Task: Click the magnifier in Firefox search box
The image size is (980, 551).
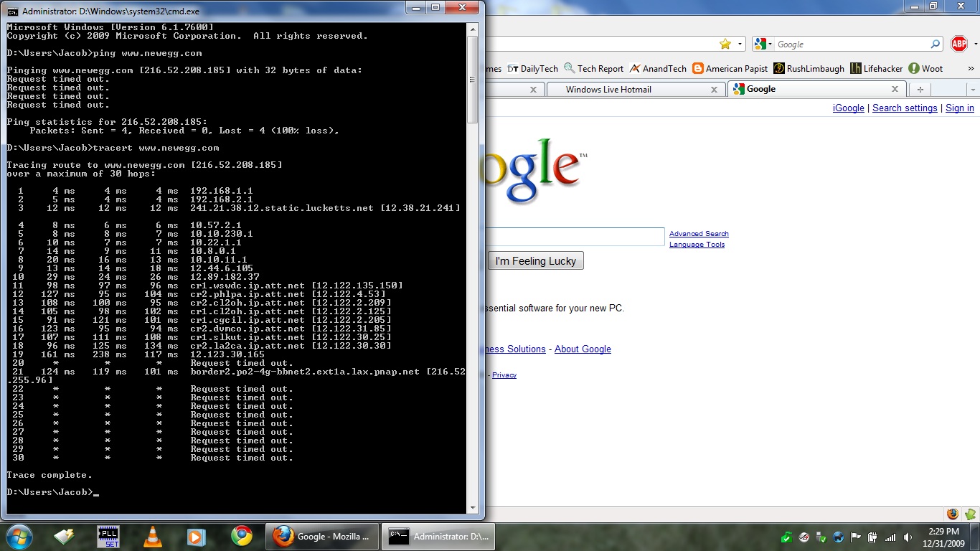Action: point(935,44)
